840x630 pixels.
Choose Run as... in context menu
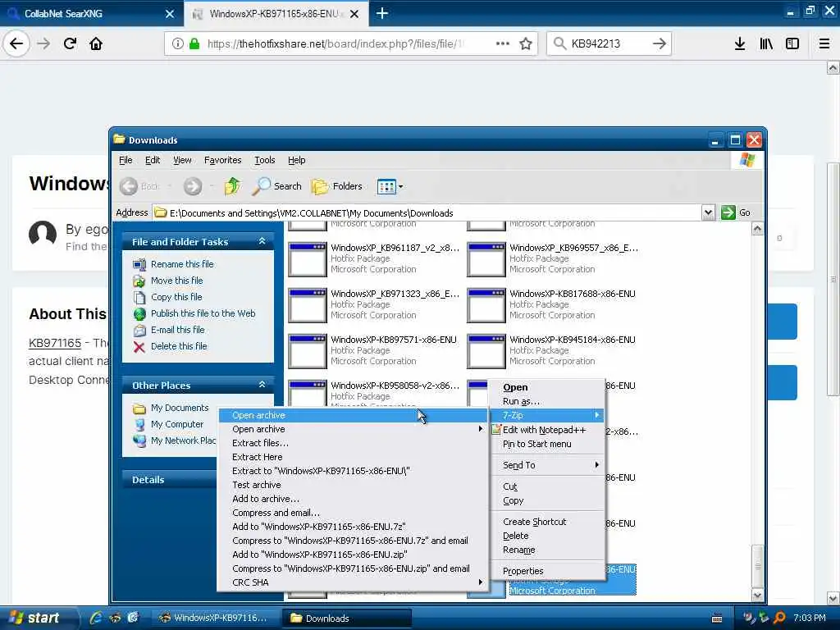547,401
